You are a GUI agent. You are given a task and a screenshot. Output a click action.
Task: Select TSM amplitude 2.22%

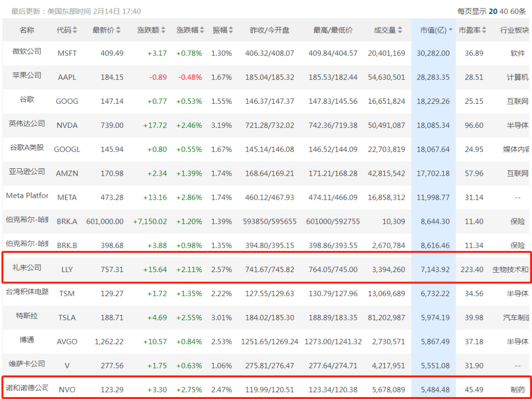(x=222, y=294)
